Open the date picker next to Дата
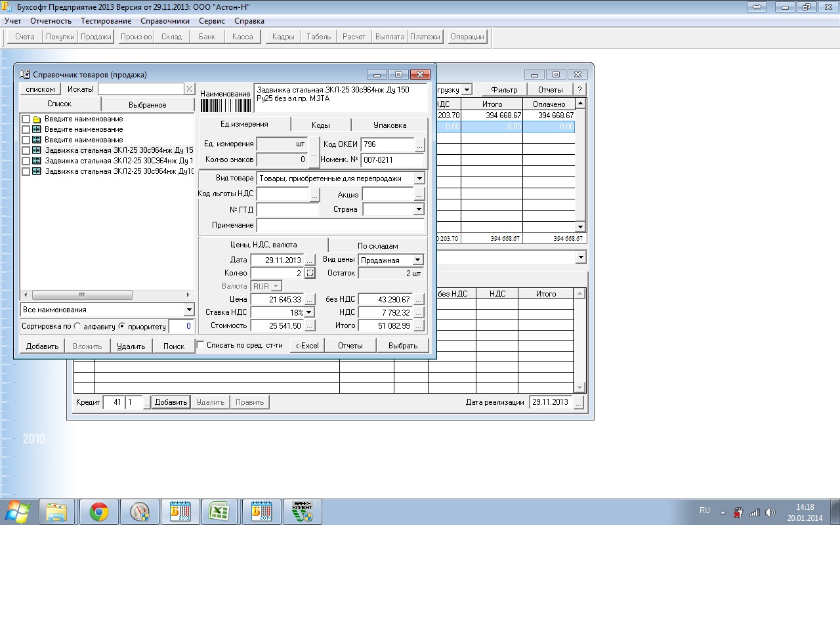 (310, 260)
